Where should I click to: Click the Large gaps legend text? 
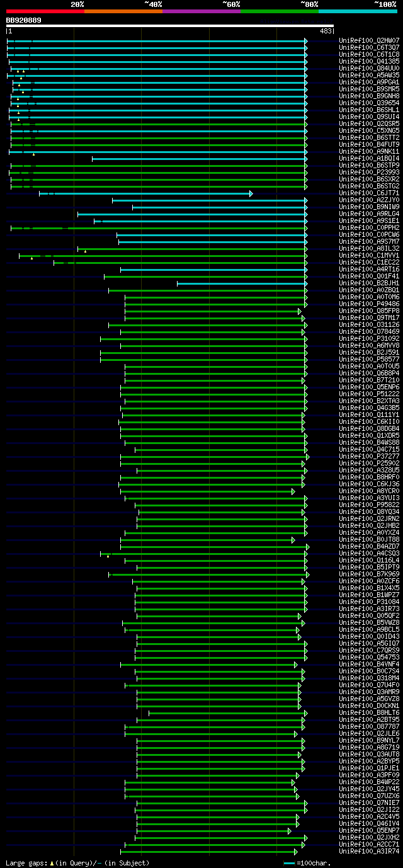click(77, 863)
